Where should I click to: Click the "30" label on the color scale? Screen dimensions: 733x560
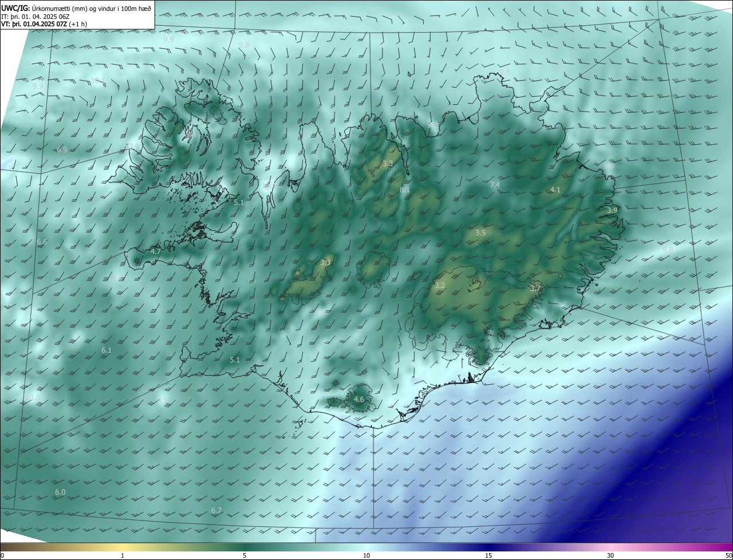click(610, 555)
